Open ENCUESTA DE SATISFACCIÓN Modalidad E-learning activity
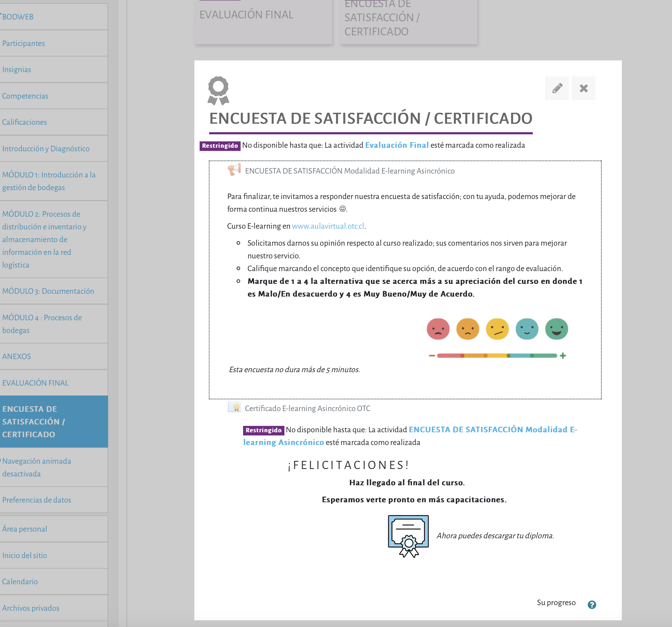 tap(350, 171)
